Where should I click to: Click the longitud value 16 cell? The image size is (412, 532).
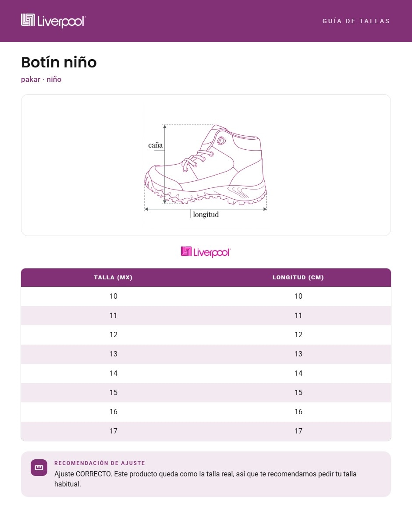point(298,412)
